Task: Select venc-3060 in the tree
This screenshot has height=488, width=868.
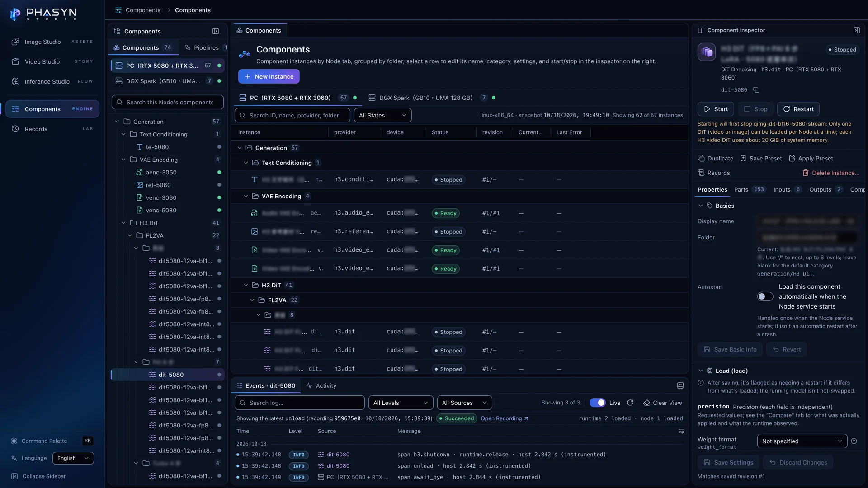Action: [168, 197]
